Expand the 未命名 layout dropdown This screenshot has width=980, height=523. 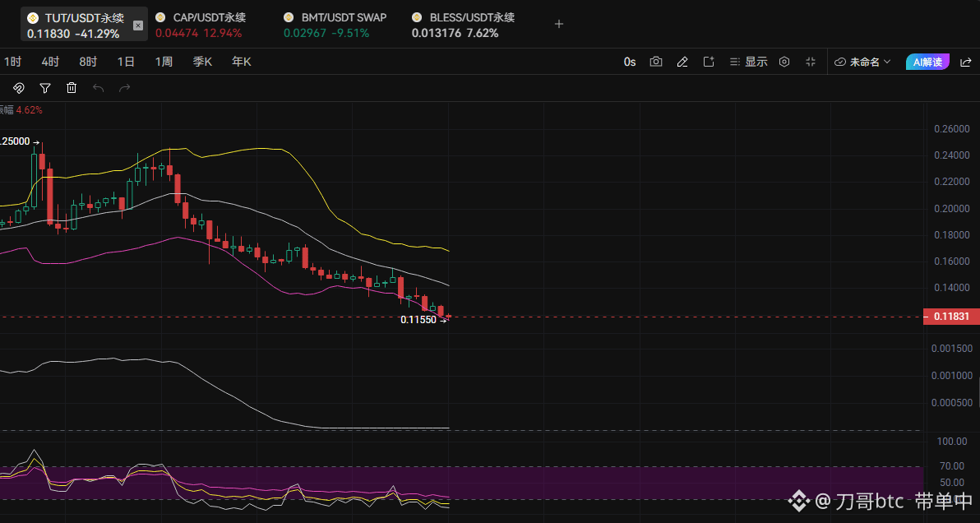tap(863, 62)
